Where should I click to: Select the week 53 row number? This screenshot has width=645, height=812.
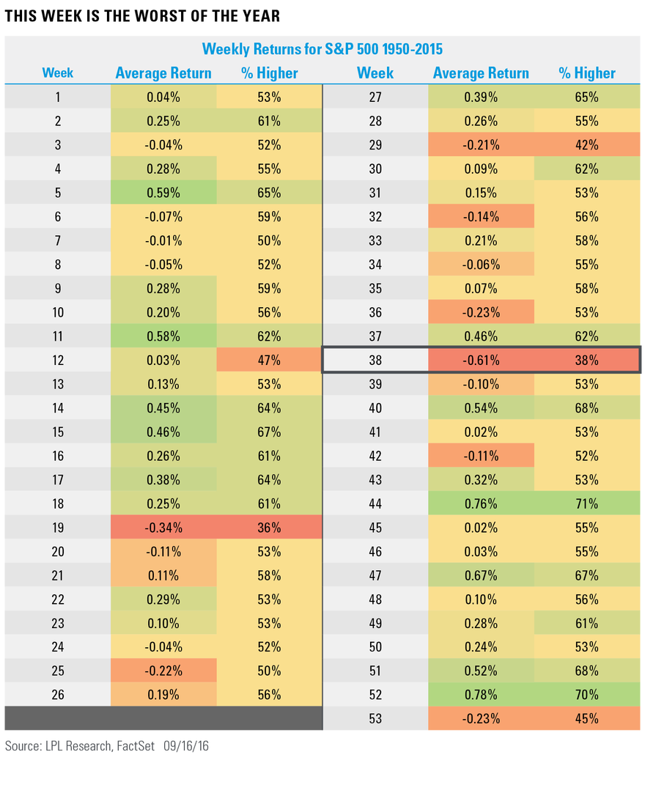[x=375, y=719]
